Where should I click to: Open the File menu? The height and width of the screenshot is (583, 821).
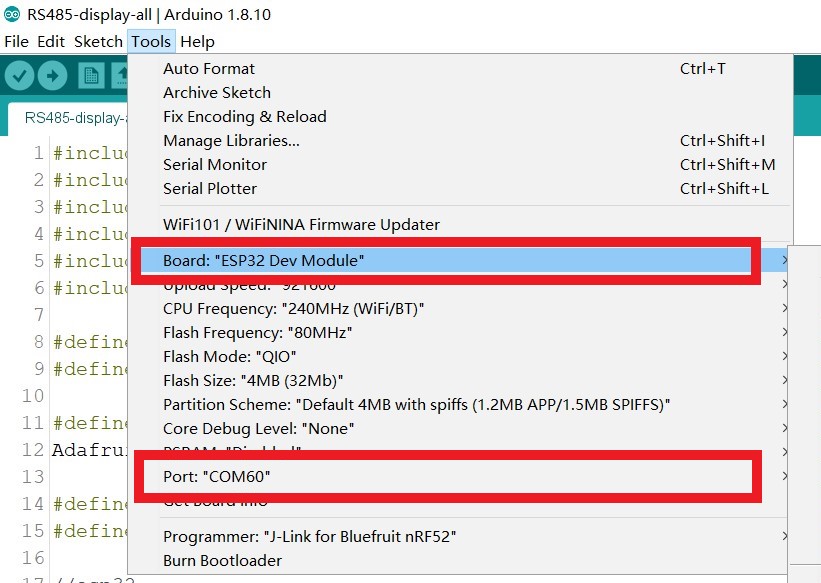(x=16, y=41)
